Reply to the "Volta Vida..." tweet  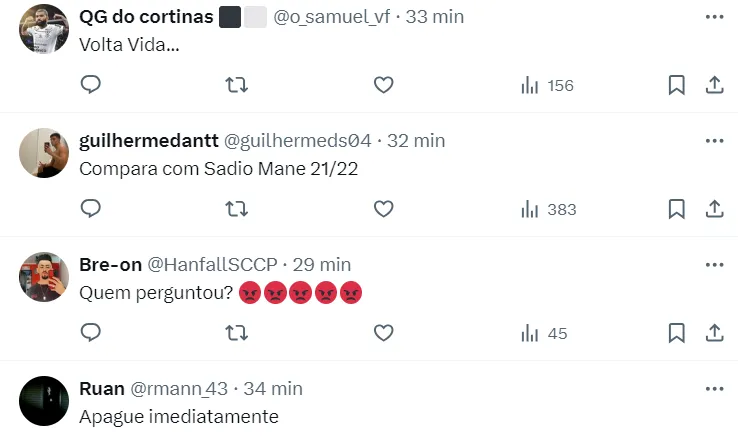[91, 85]
